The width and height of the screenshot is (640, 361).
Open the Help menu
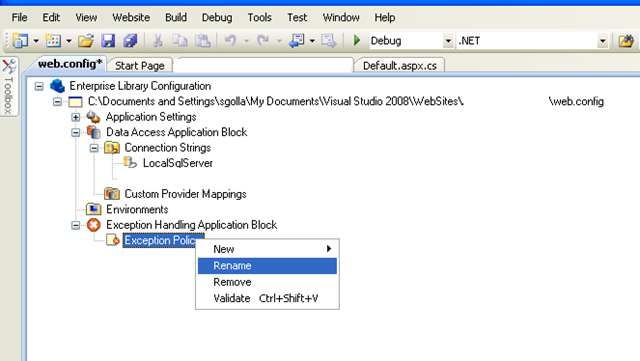coord(385,18)
